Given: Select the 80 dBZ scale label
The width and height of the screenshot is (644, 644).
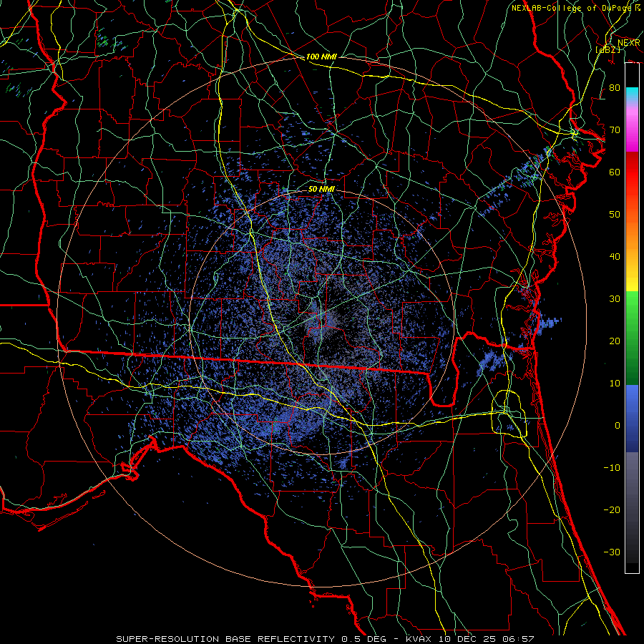Looking at the screenshot, I should pyautogui.click(x=615, y=88).
